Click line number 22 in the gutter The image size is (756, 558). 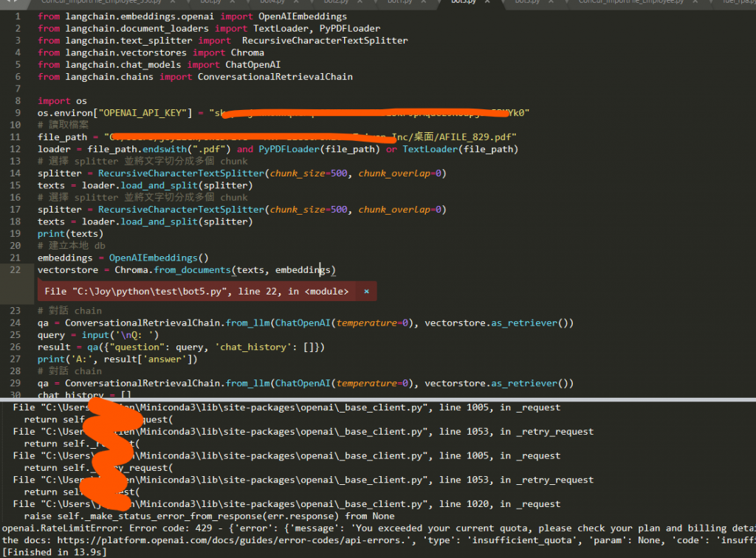16,270
